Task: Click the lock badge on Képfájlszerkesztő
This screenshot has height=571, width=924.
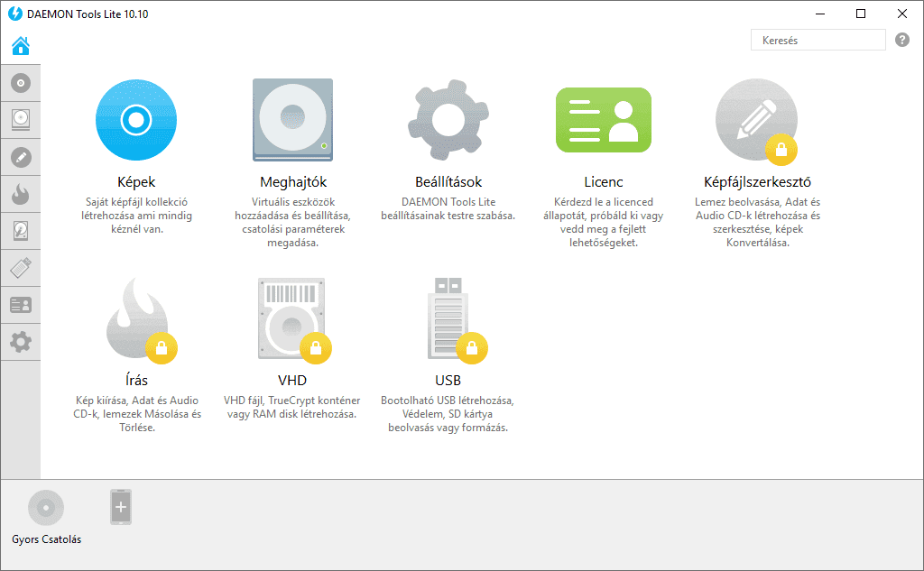Action: [781, 150]
